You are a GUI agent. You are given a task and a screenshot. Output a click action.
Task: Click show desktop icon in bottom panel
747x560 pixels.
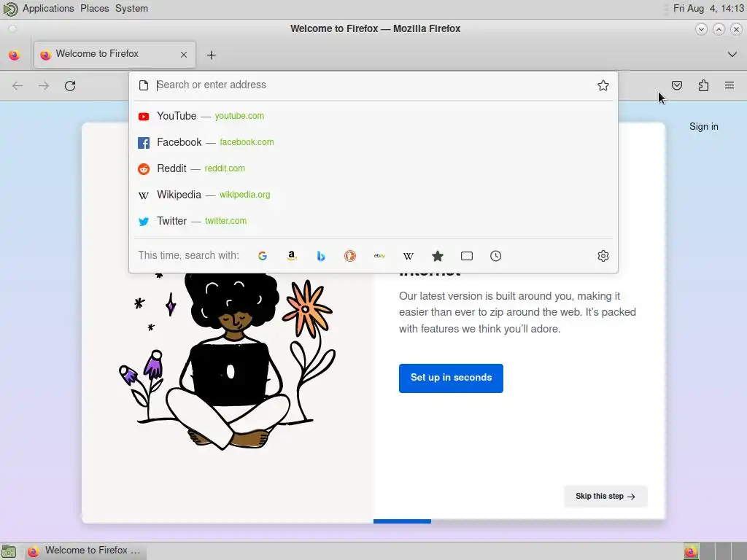coord(9,551)
